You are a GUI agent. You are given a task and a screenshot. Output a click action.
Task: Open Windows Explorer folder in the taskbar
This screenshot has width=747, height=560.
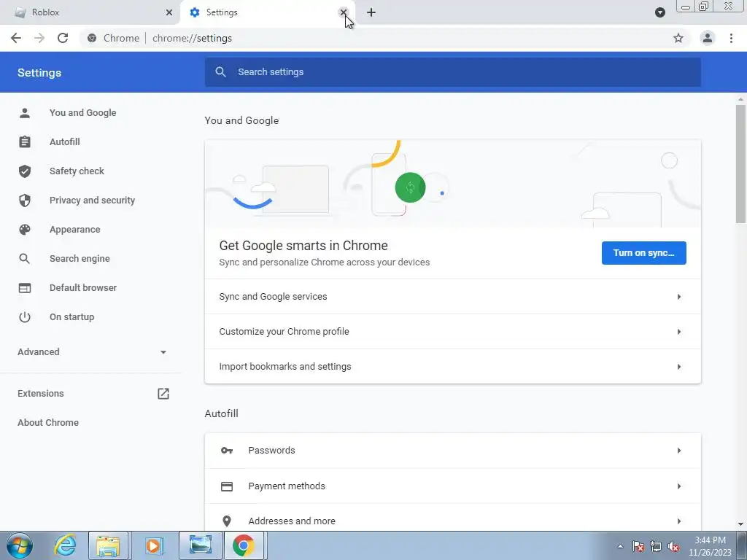[x=109, y=545]
